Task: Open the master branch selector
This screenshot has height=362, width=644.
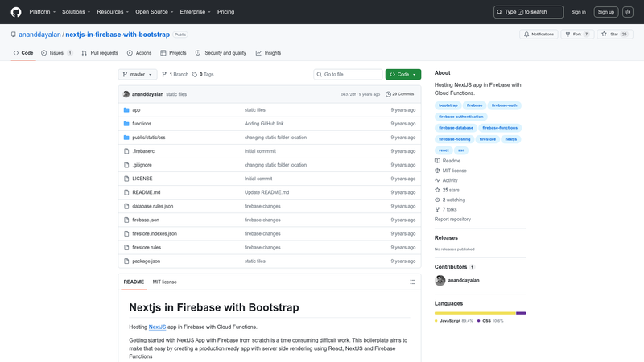Action: [138, 74]
